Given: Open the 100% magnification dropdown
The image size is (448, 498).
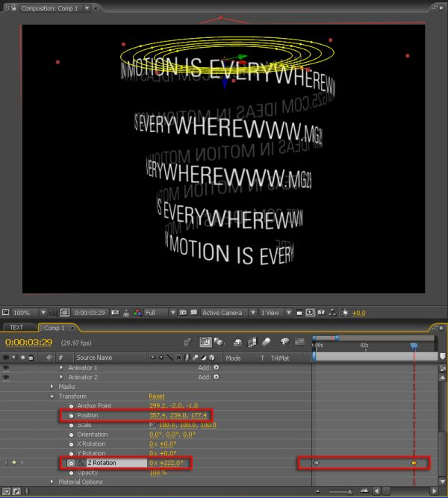Looking at the screenshot, I should [x=29, y=313].
